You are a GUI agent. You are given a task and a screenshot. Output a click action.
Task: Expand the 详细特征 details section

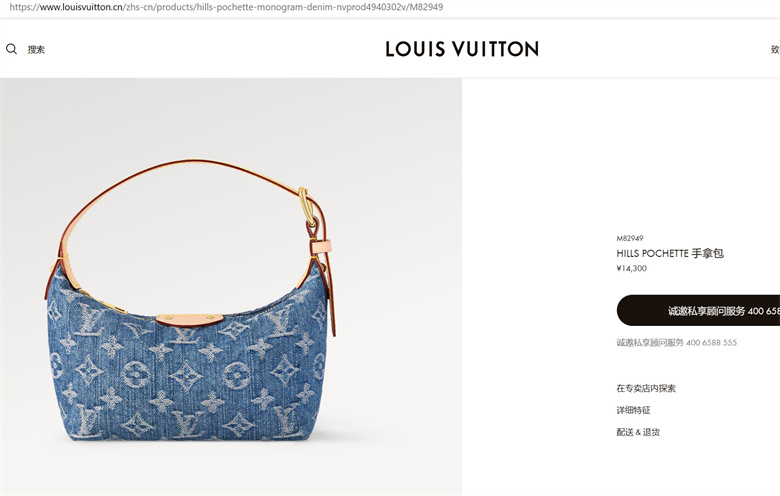633,410
